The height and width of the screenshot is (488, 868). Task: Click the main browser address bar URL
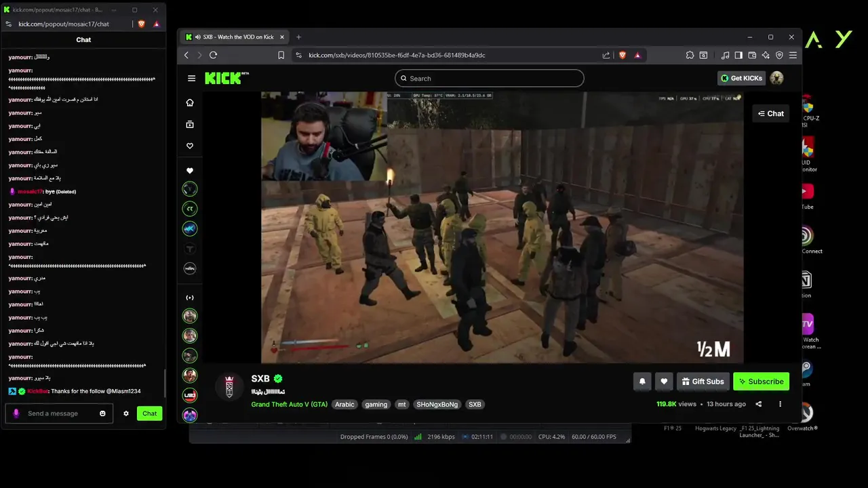(x=397, y=55)
